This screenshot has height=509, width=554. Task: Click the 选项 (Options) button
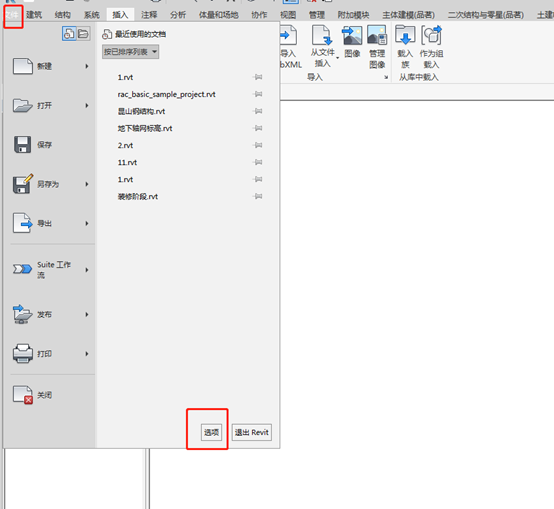[x=211, y=432]
